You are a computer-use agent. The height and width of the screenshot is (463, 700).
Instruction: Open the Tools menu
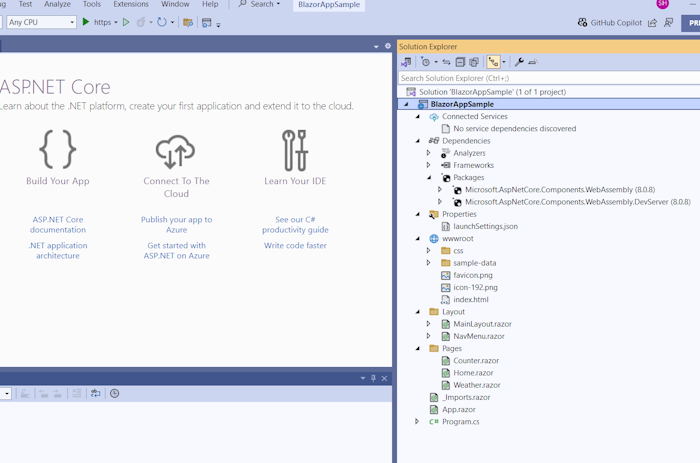(x=92, y=4)
